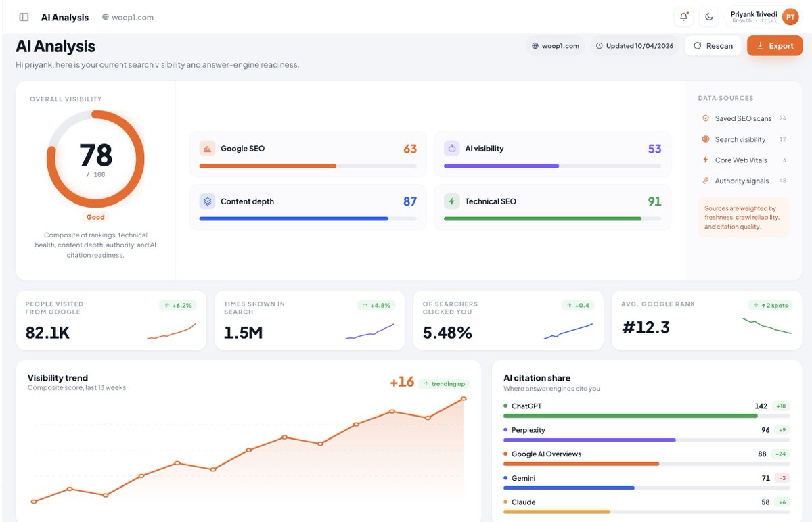Click the +4.8% change badge
Viewport: 812px width, 522px height.
point(376,306)
